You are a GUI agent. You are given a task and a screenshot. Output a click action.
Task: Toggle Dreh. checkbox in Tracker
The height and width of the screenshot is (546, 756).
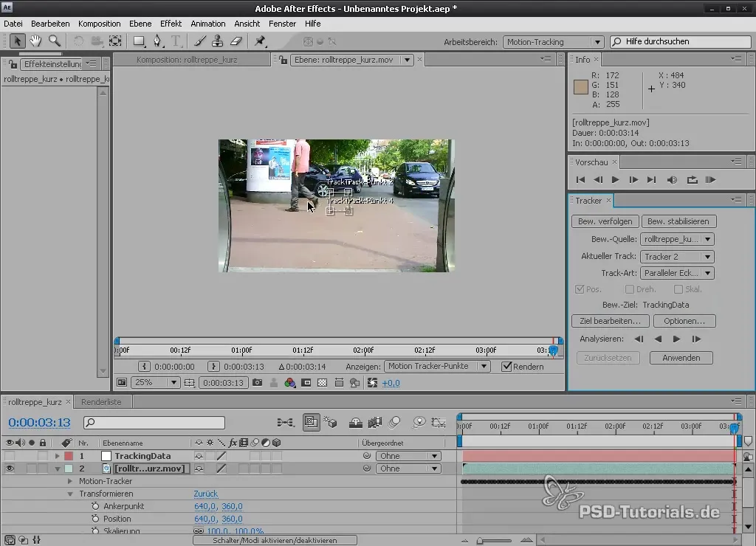[629, 289]
